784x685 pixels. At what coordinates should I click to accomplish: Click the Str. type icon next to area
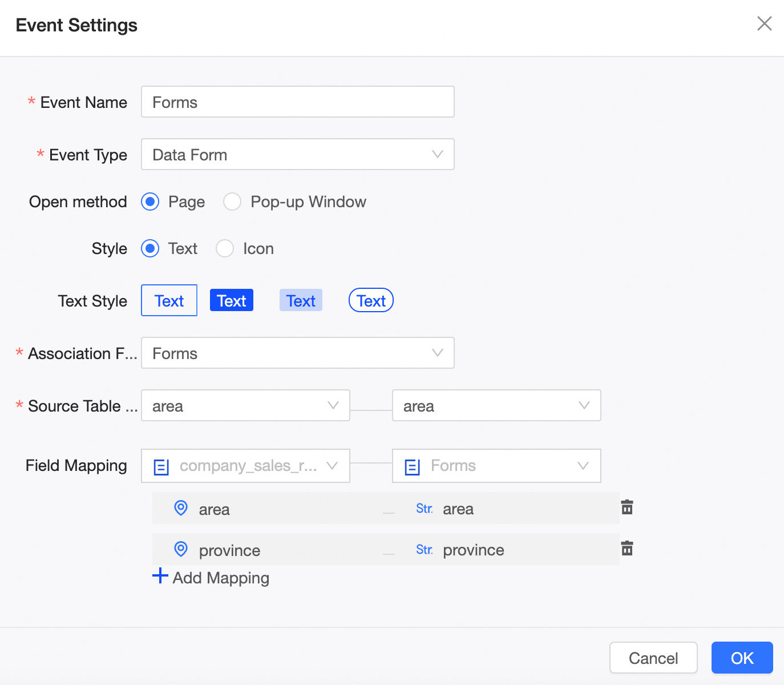[424, 509]
